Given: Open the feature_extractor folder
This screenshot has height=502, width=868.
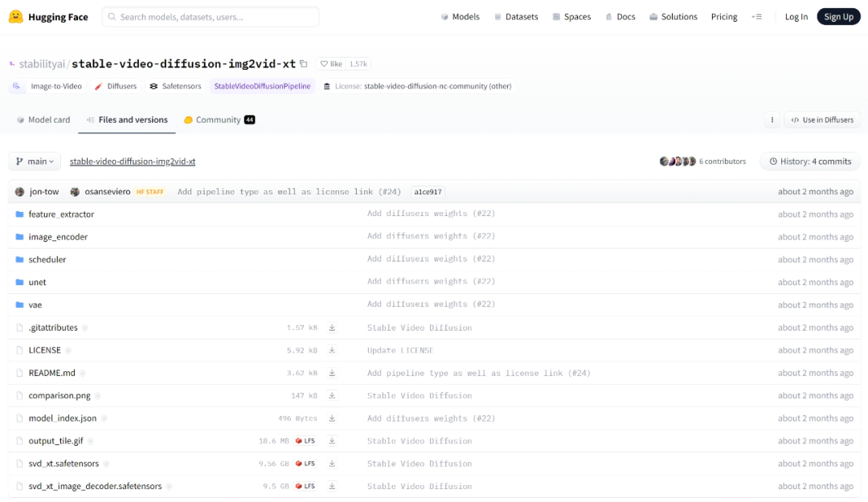Looking at the screenshot, I should (x=61, y=214).
